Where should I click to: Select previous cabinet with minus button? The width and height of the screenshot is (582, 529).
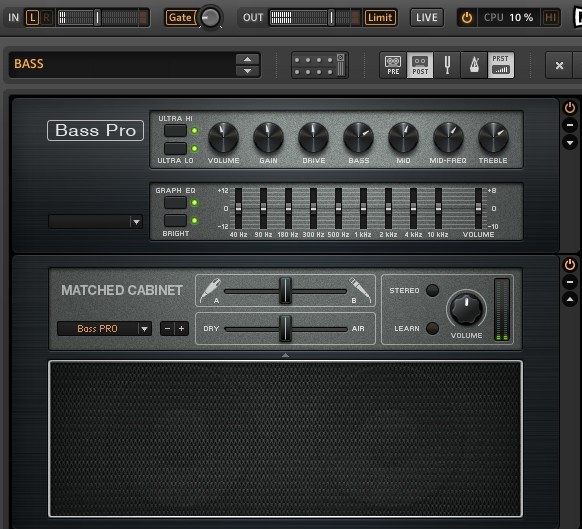167,329
